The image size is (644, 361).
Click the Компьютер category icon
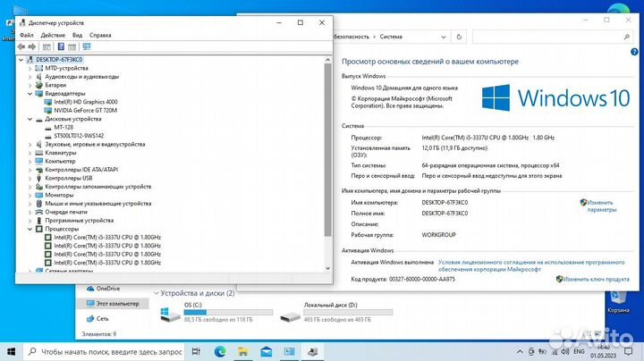click(x=39, y=161)
